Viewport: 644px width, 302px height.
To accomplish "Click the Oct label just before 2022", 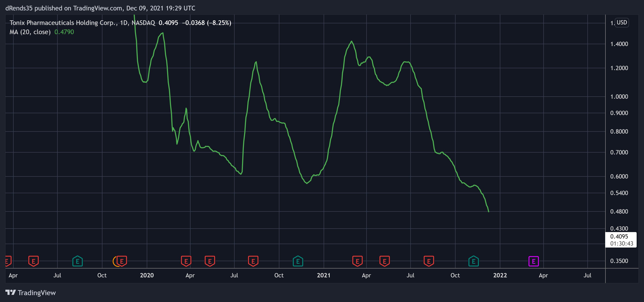I will [455, 275].
